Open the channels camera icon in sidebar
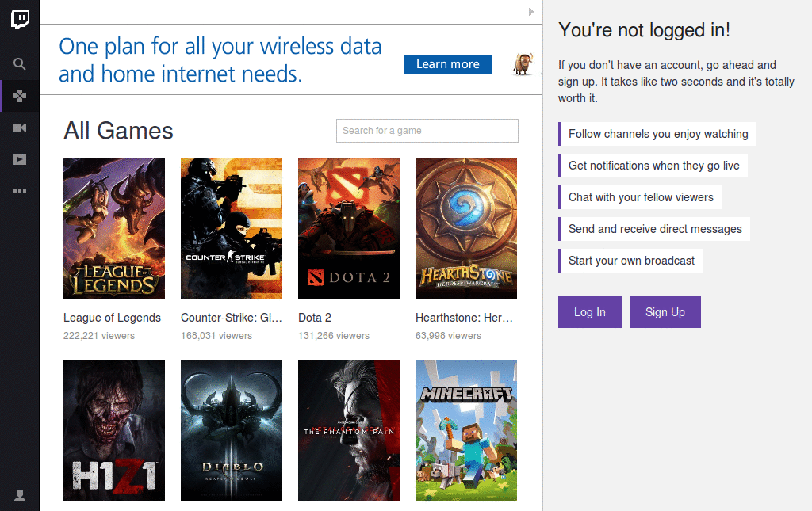This screenshot has height=511, width=812. click(20, 128)
